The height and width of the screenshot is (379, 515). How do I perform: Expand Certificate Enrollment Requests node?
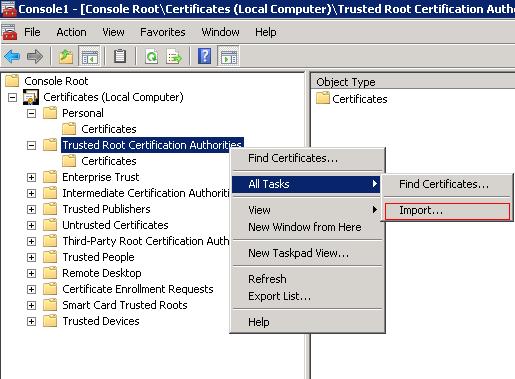(31, 289)
